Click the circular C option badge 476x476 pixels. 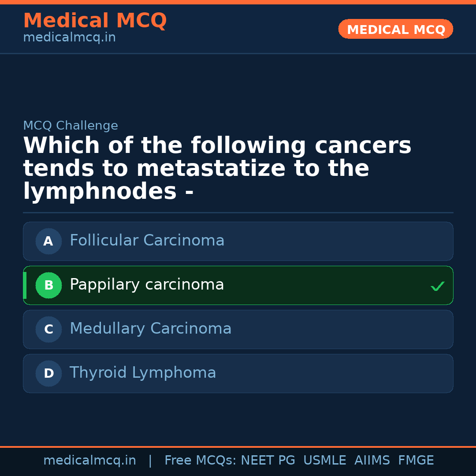pos(48,329)
